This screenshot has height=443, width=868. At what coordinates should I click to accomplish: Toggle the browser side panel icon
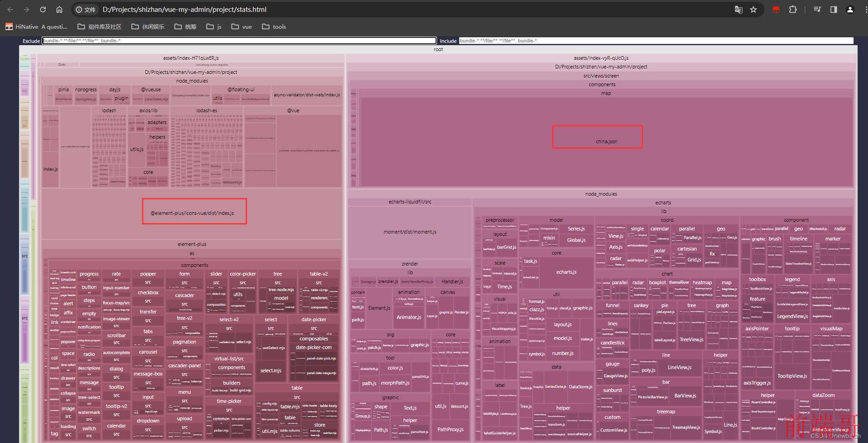(834, 10)
